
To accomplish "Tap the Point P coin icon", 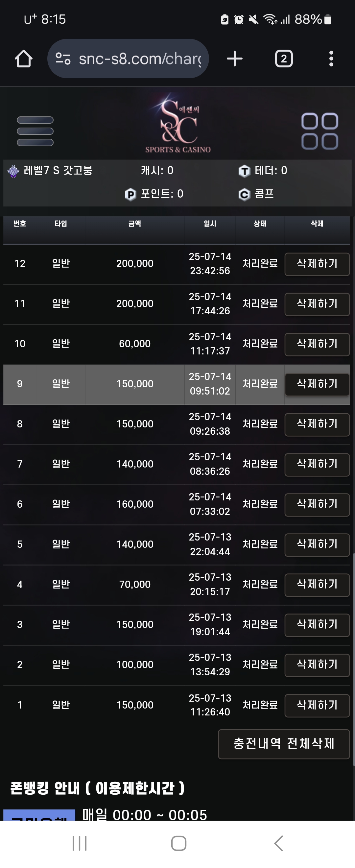I will click(130, 194).
